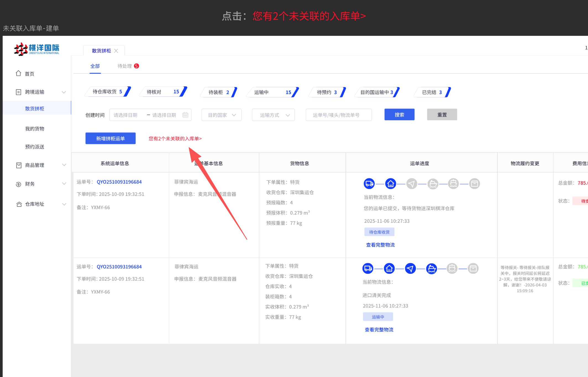Filter by 已完结 status
This screenshot has width=588, height=377.
[432, 92]
